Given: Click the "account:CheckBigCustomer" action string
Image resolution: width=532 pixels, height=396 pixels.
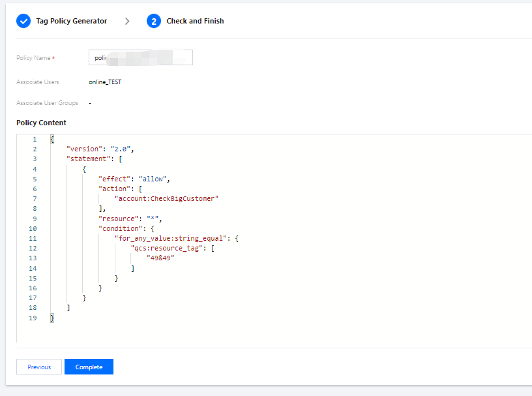Looking at the screenshot, I should (x=166, y=198).
